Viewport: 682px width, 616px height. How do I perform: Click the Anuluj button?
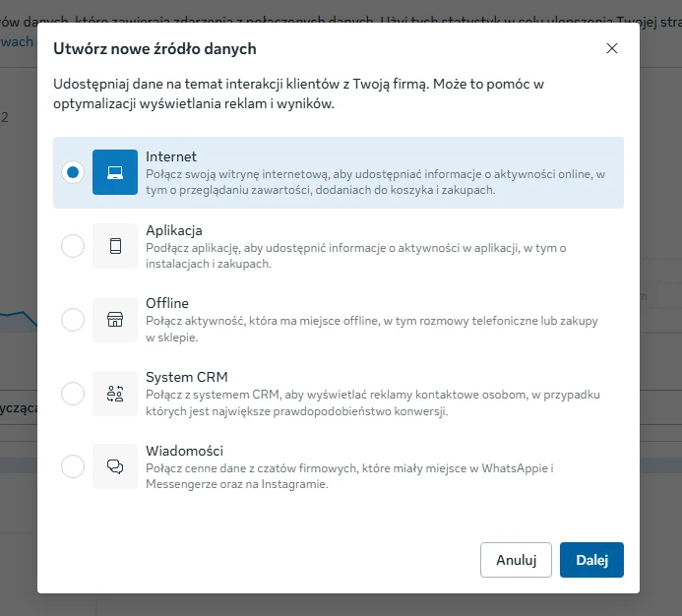point(516,560)
